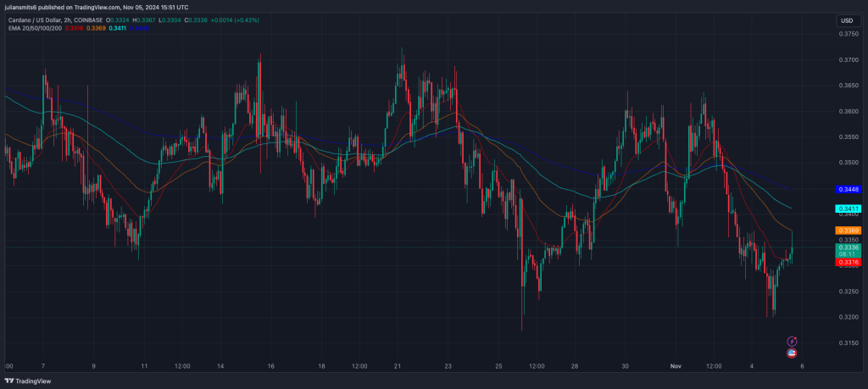868x389 pixels.
Task: Click the US flag economic event icon
Action: pos(793,353)
